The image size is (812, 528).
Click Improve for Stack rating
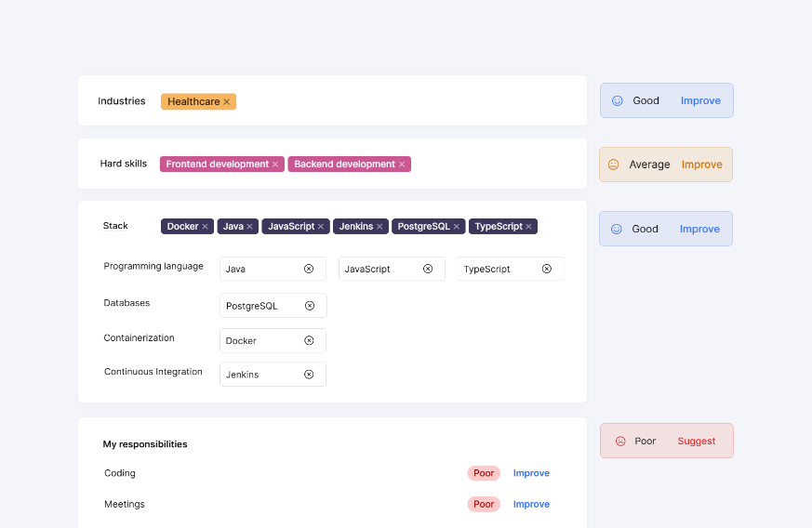tap(699, 229)
